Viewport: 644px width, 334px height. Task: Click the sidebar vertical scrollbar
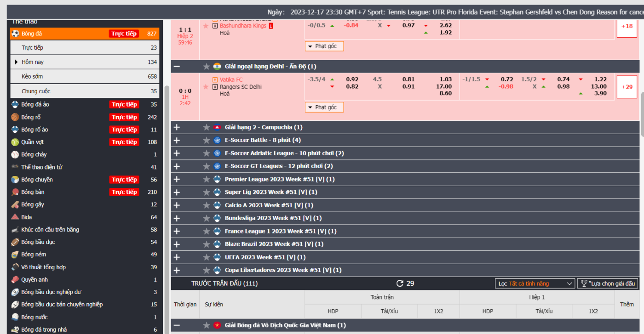[x=167, y=209]
